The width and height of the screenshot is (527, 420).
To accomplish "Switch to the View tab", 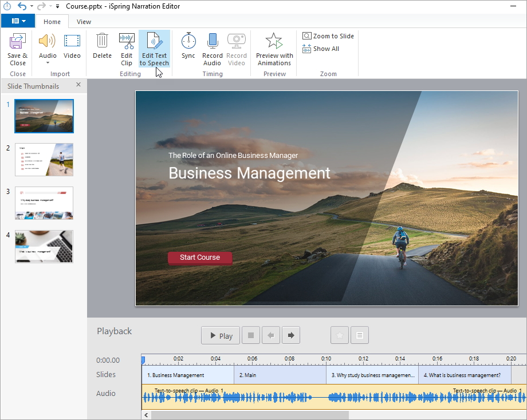I will [x=84, y=22].
